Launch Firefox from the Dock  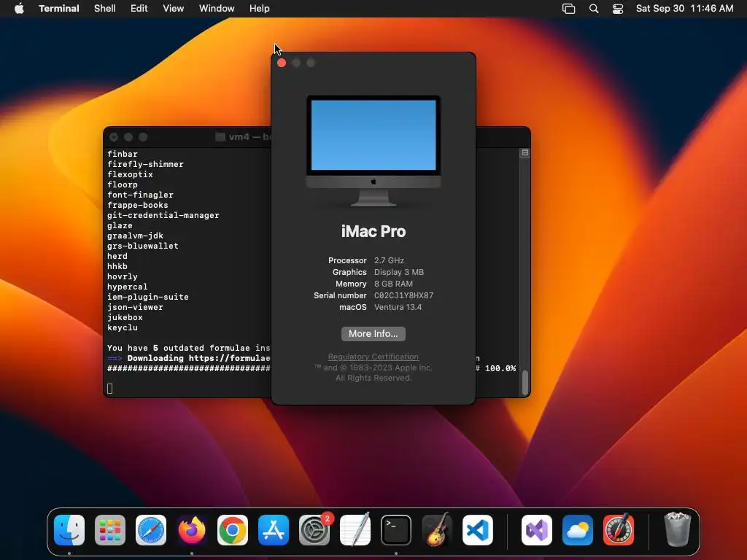coord(192,530)
